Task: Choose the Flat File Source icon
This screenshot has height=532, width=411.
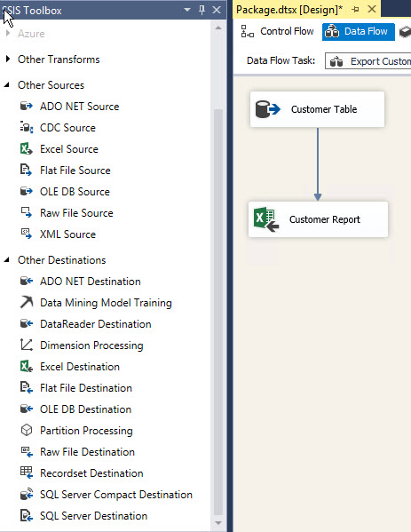Action: pos(26,171)
